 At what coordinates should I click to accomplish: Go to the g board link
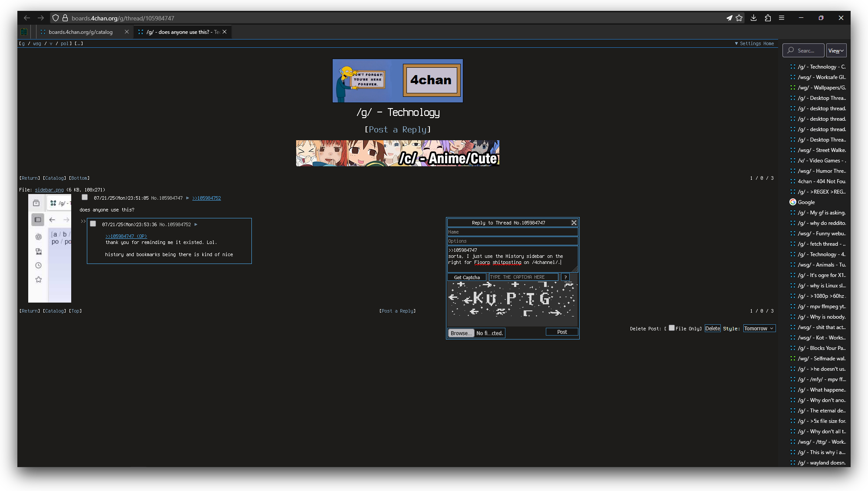click(23, 43)
